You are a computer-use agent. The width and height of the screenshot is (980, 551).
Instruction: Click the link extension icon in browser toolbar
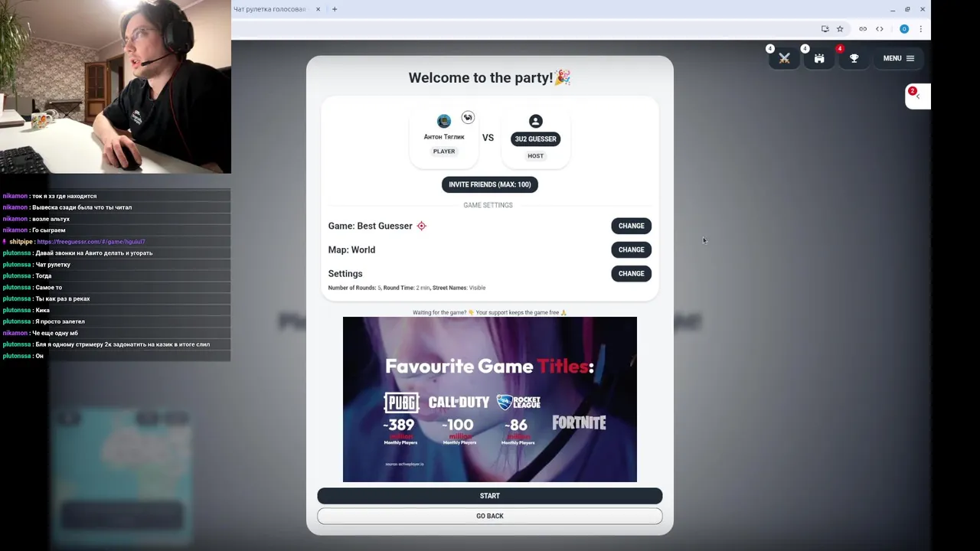[x=863, y=29]
